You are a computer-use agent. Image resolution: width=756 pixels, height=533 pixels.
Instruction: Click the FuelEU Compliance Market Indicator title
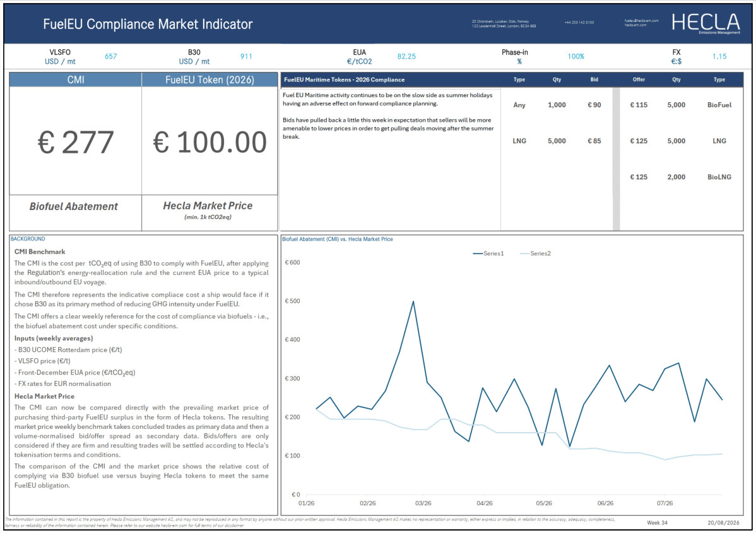[148, 24]
